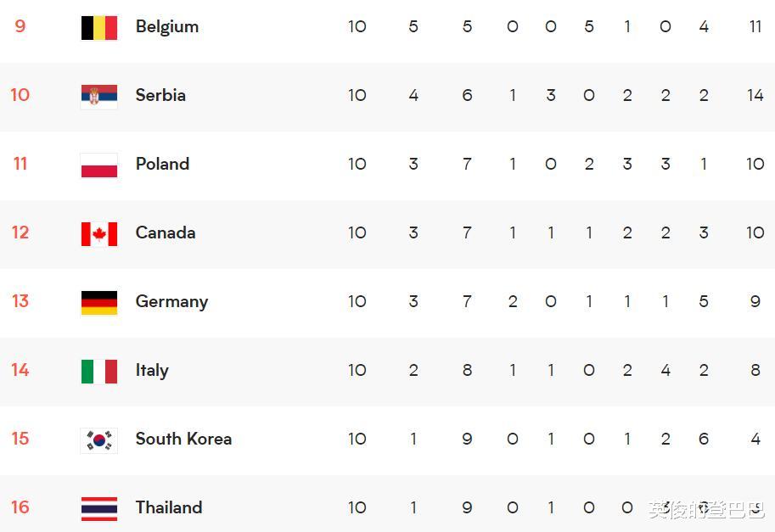This screenshot has width=775, height=532.
Task: Open the Italy team page
Action: click(152, 370)
